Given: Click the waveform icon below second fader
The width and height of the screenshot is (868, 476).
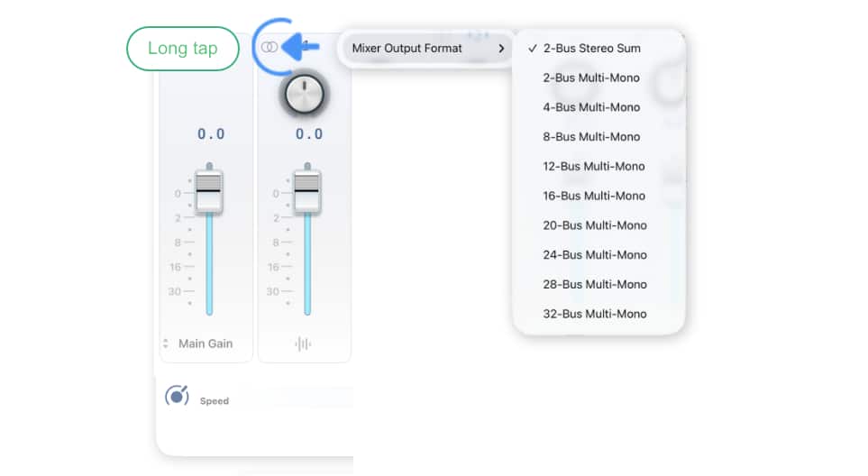Looking at the screenshot, I should coord(303,343).
